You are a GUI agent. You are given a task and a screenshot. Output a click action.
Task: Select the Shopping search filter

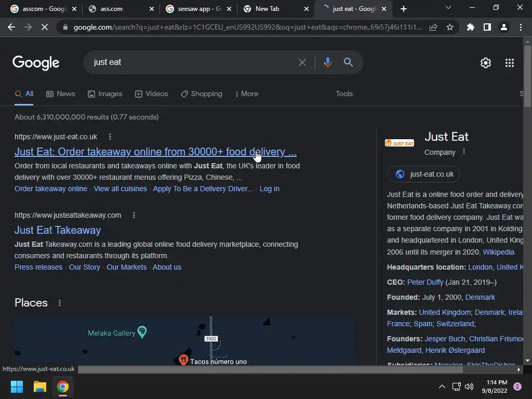click(202, 94)
